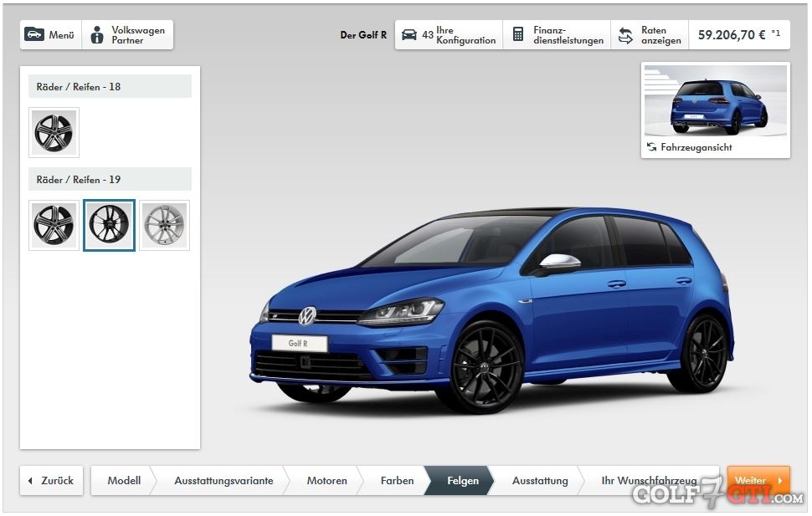The image size is (812, 516).
Task: Click the Zurück left arrow icon
Action: point(30,481)
